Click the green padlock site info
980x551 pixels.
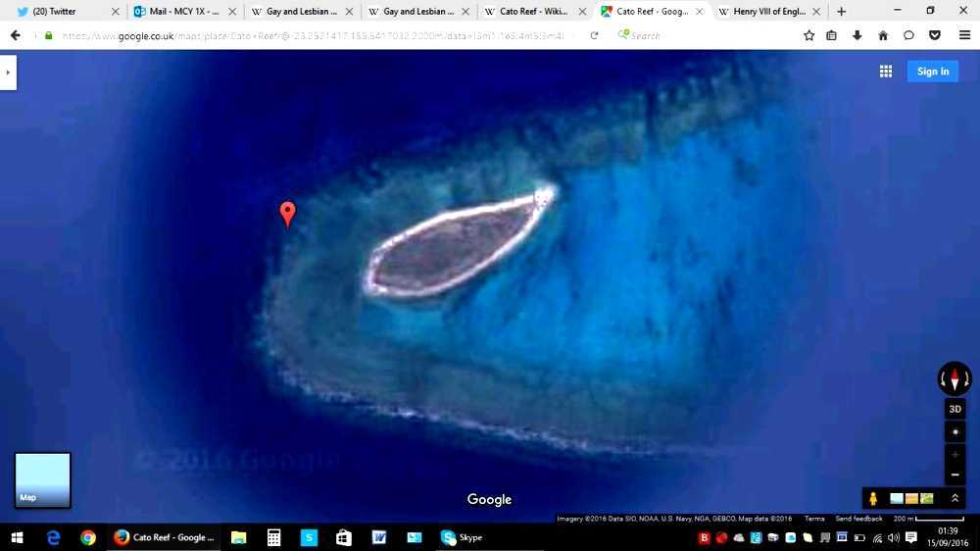[x=49, y=35]
